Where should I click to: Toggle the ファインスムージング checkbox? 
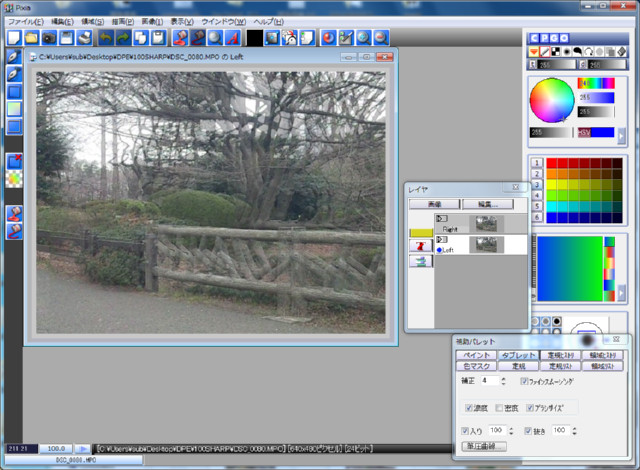pos(524,381)
